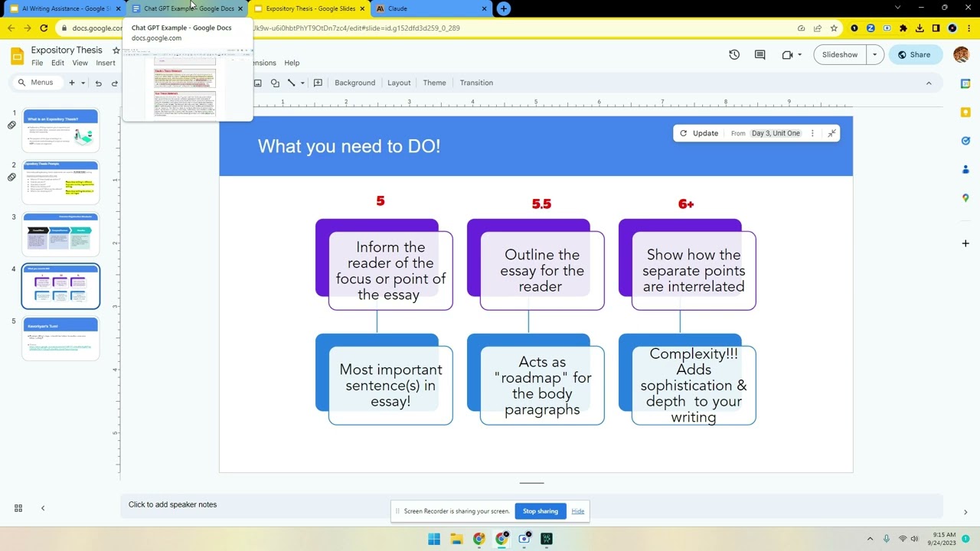
Task: Select the shape tool
Action: pos(275,83)
